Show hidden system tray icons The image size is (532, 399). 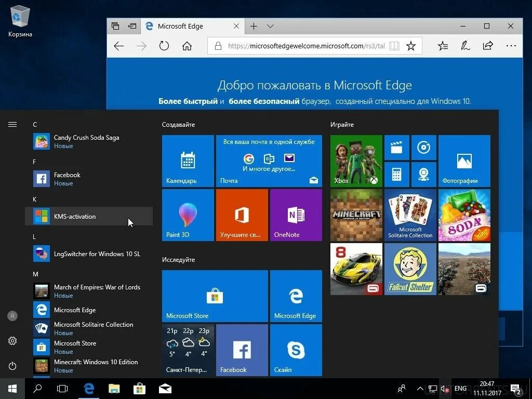pos(420,389)
